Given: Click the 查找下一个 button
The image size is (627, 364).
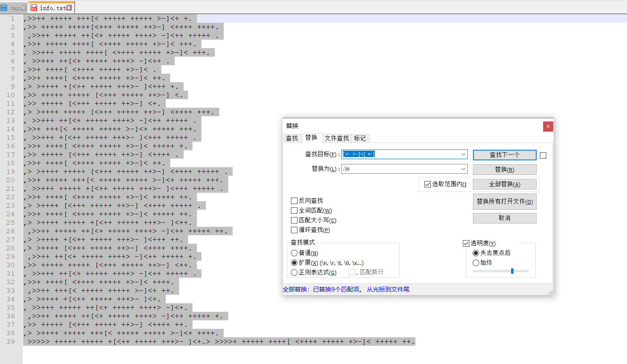Looking at the screenshot, I should pyautogui.click(x=504, y=155).
